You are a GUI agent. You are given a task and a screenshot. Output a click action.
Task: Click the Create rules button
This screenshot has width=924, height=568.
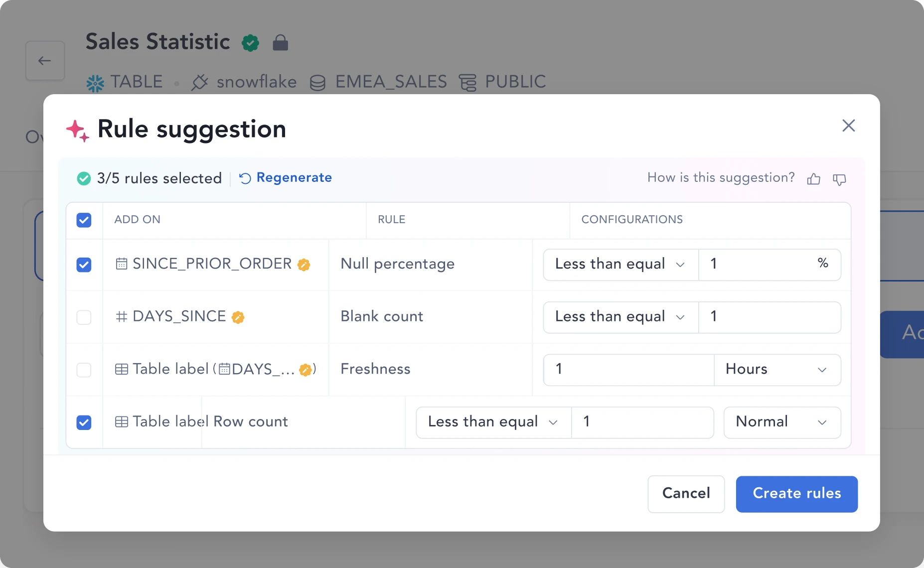tap(796, 494)
